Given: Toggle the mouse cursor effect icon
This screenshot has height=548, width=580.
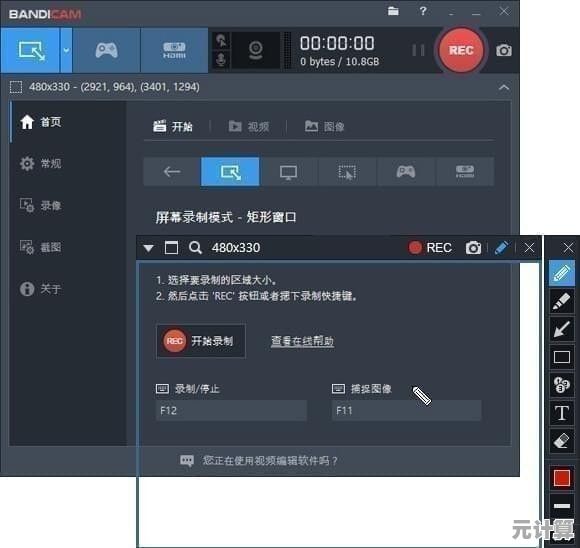Looking at the screenshot, I should tap(222, 41).
